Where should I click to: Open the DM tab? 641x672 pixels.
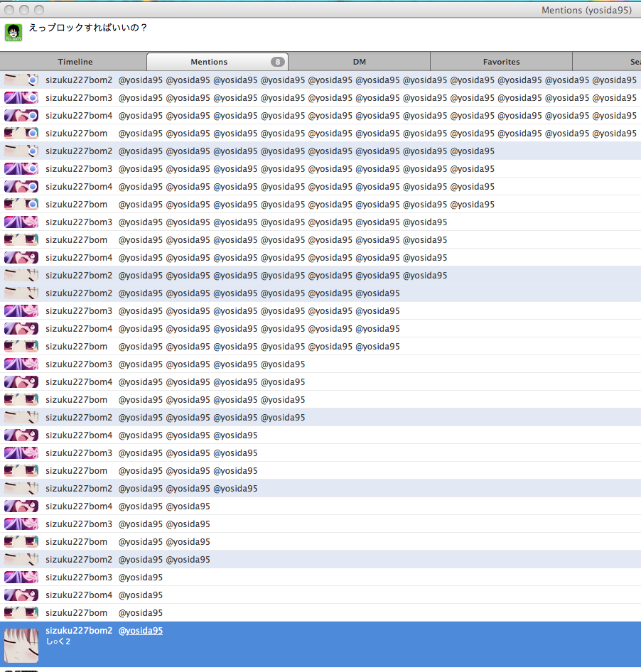tap(359, 62)
